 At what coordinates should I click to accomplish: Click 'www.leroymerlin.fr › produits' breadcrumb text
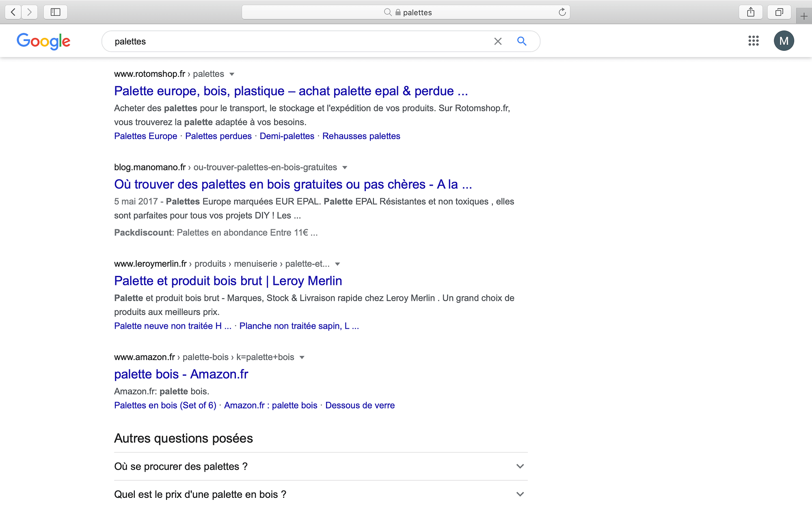[x=170, y=264]
